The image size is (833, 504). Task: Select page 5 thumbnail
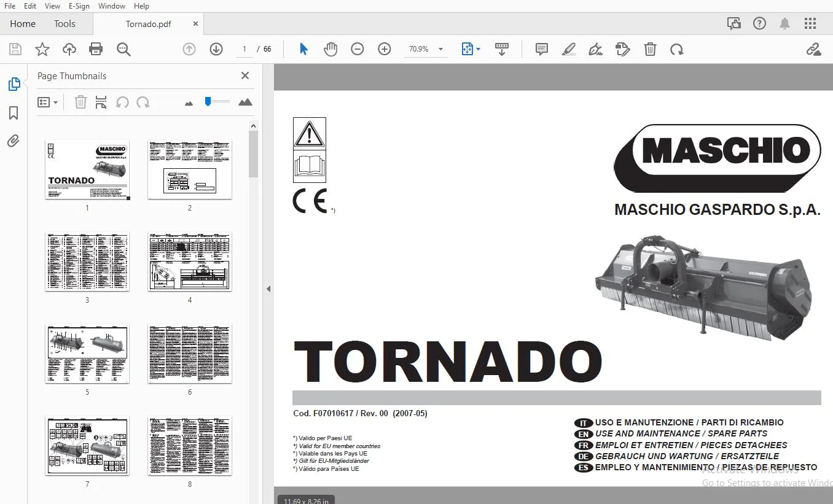pos(87,354)
